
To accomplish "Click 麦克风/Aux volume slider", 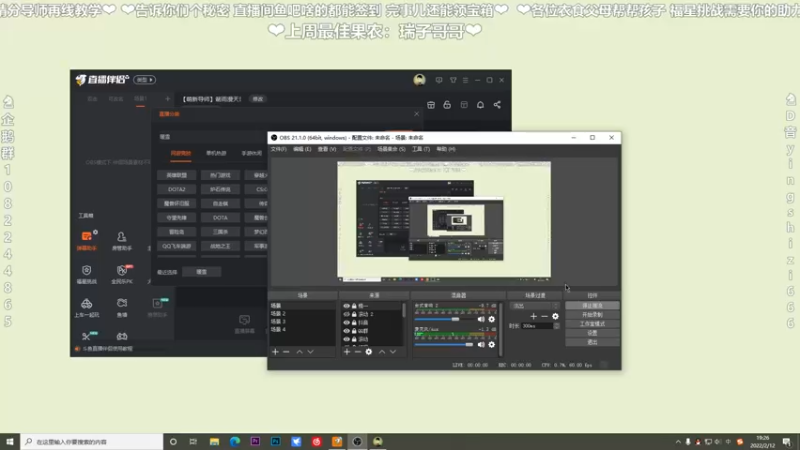I will pyautogui.click(x=444, y=345).
